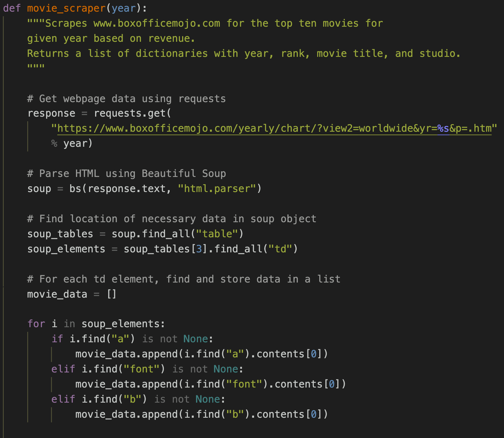The width and height of the screenshot is (504, 438).
Task: Click the append line using find("b").contents
Action: pos(202,414)
